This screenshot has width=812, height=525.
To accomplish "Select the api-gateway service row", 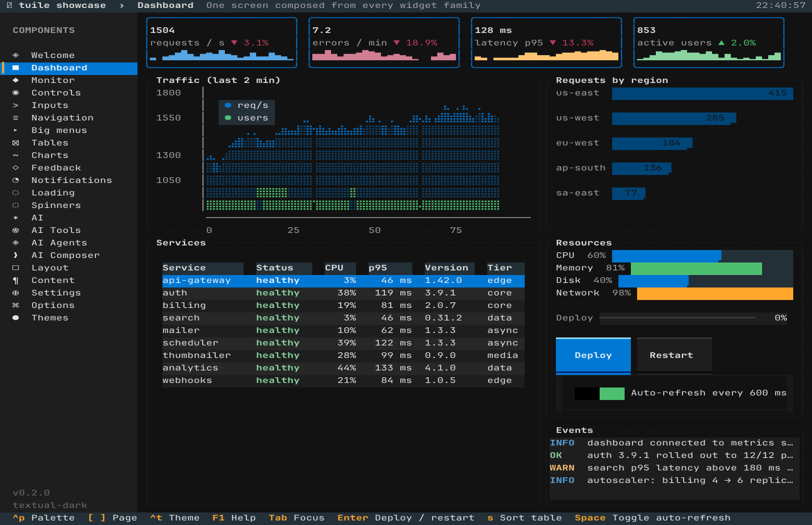I will 343,281.
